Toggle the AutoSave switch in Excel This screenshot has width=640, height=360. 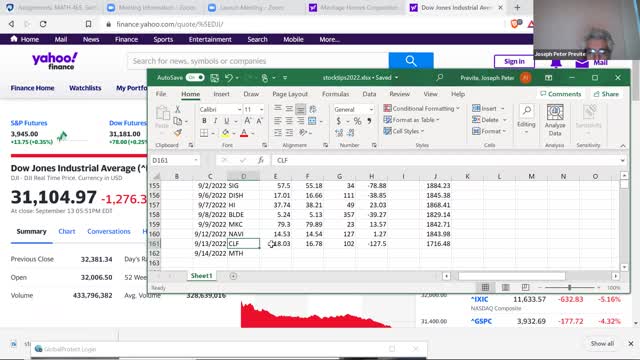(195, 78)
